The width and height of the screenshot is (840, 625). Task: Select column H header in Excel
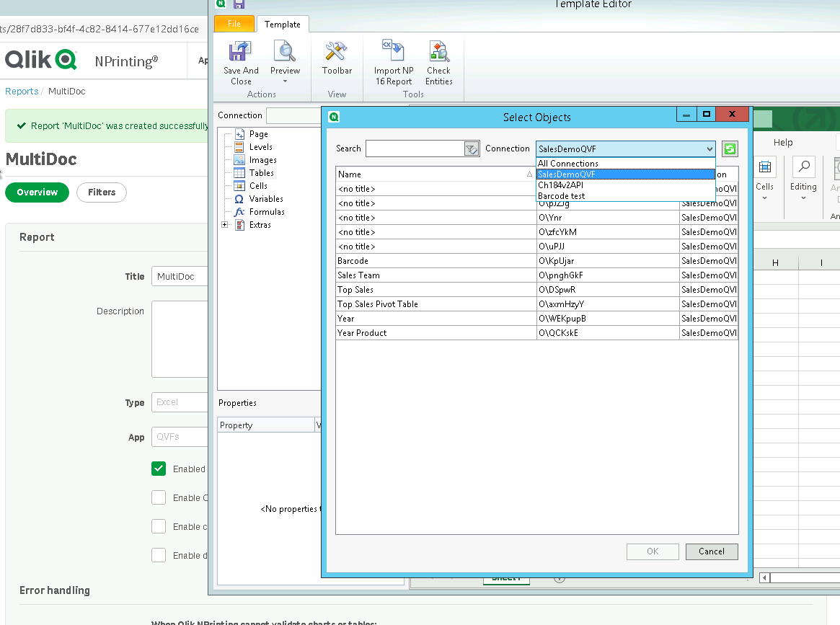pyautogui.click(x=775, y=262)
